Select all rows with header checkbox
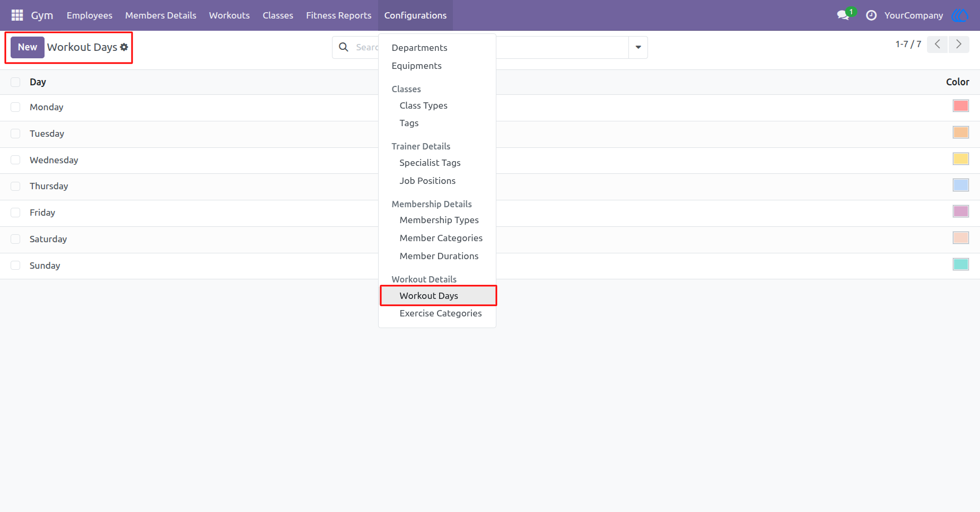The width and height of the screenshot is (980, 512). click(15, 82)
